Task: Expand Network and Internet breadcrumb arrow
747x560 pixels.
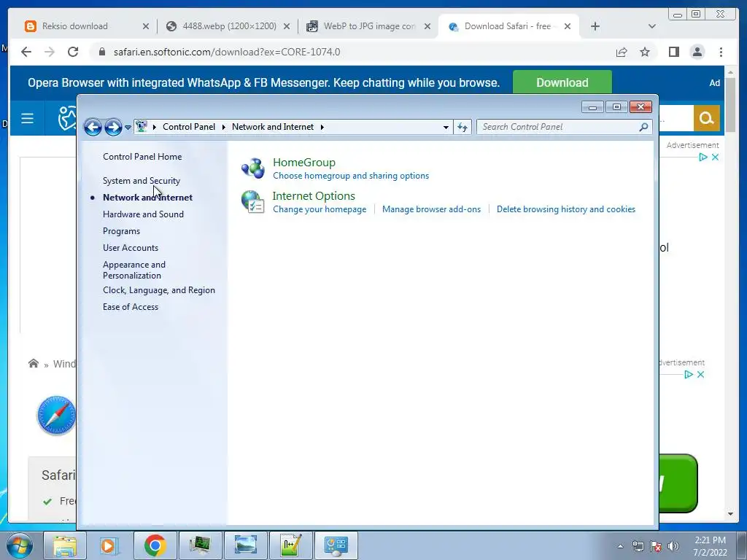Action: [x=322, y=127]
